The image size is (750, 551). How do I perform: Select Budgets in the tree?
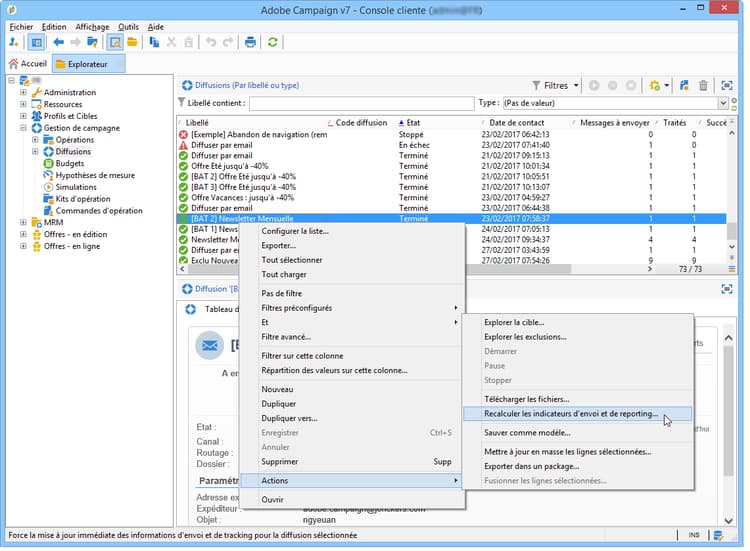pos(69,163)
